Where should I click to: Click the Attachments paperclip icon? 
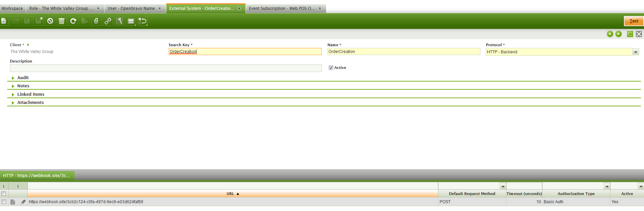(96, 21)
